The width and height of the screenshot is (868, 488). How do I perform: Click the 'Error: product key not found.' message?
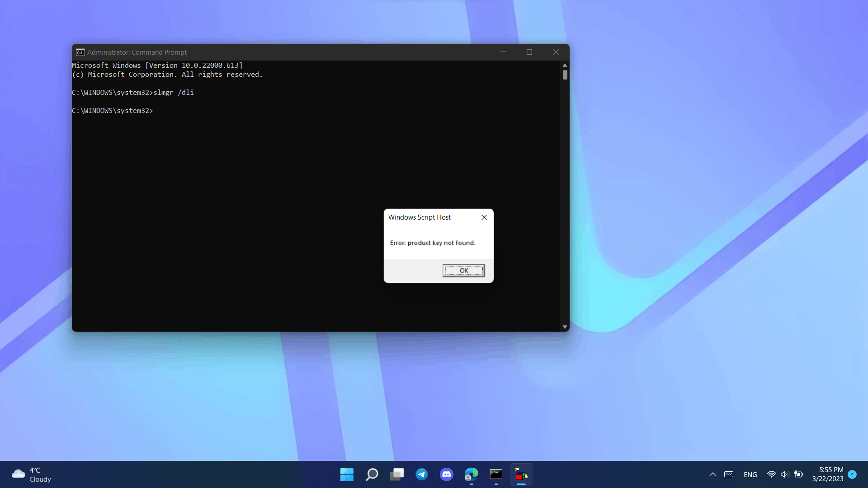coord(433,243)
